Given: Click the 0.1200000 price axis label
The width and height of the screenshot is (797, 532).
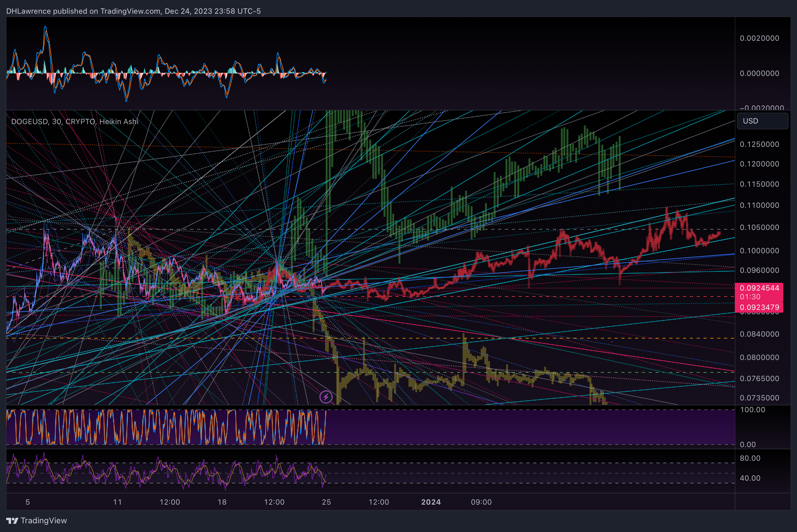Looking at the screenshot, I should click(759, 164).
